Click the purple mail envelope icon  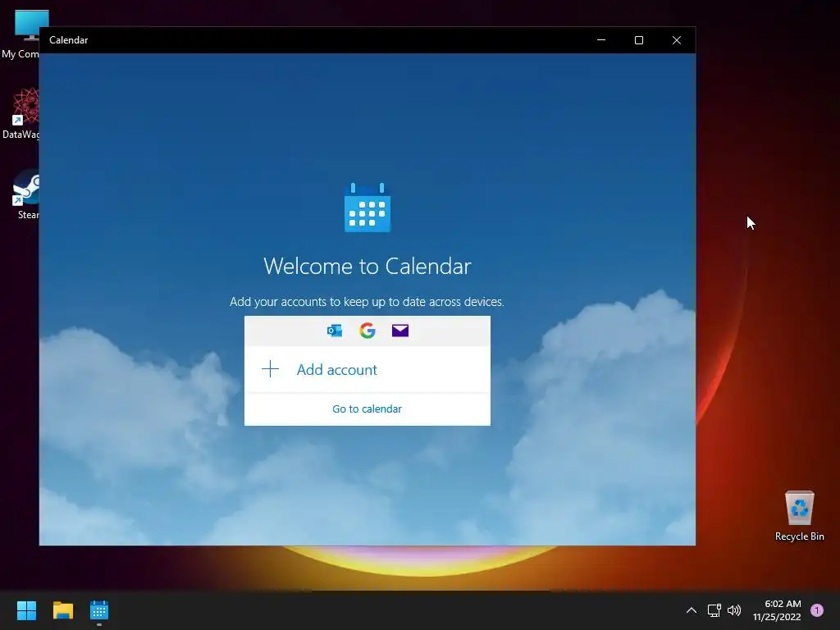[x=400, y=331]
